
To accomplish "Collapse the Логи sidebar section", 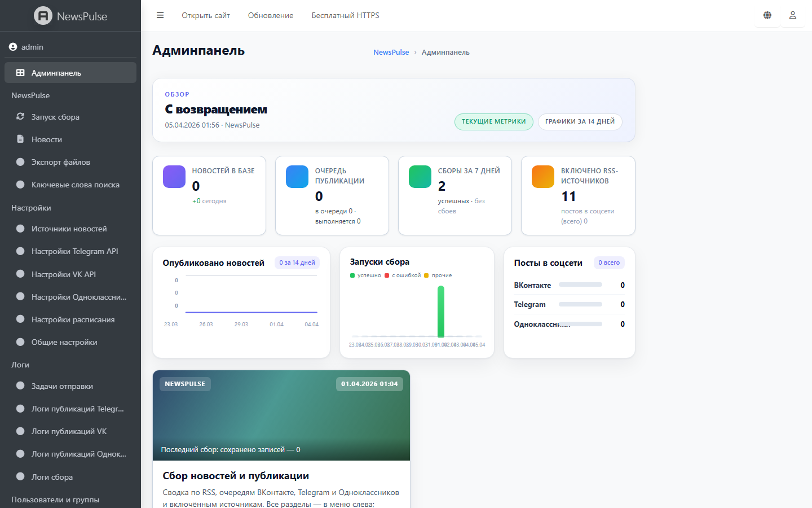I will pos(20,365).
